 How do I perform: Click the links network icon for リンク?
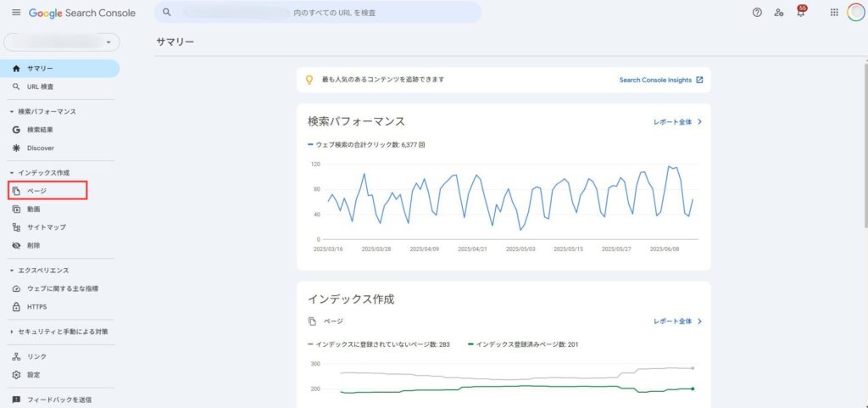coord(16,356)
